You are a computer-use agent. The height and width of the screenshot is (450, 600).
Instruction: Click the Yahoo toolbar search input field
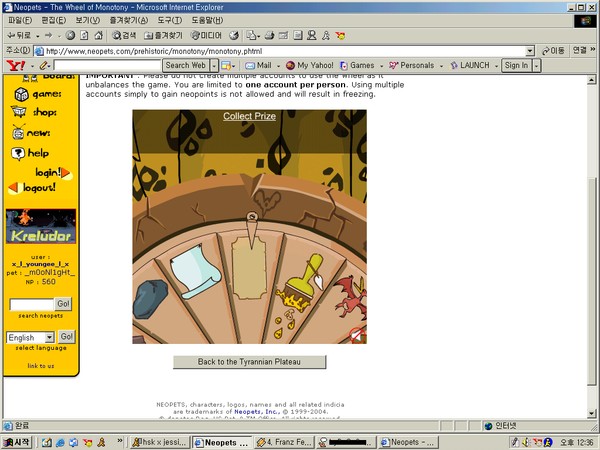tap(107, 65)
